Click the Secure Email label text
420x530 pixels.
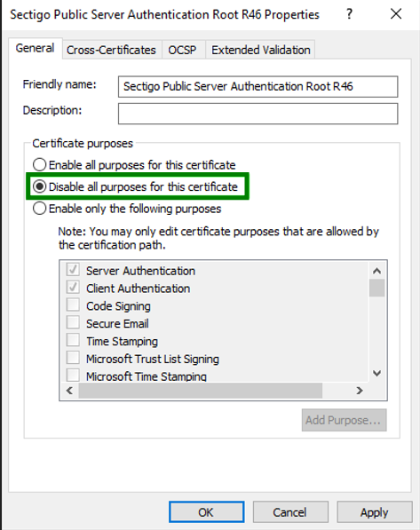coord(117,323)
